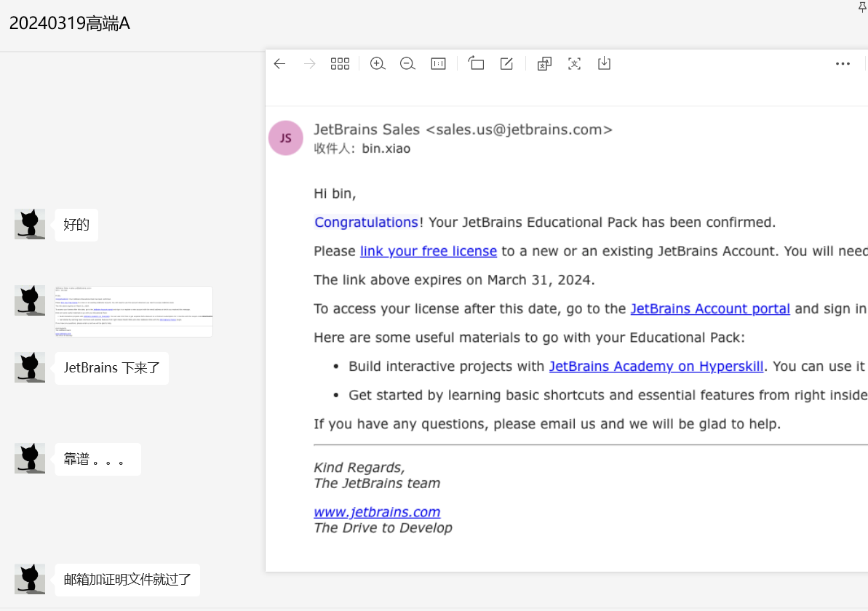Open the www.jetbrains.com link
Viewport: 868px width, 611px height.
(x=377, y=512)
